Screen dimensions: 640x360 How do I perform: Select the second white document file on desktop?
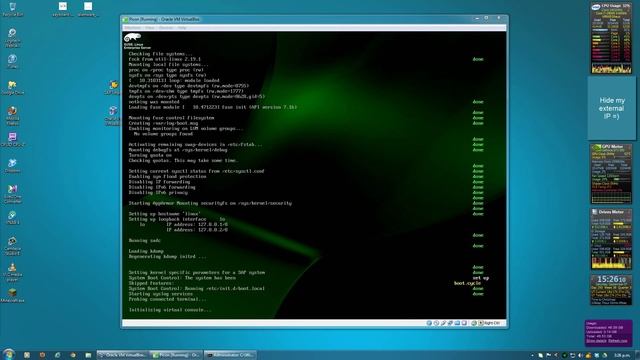(x=88, y=8)
